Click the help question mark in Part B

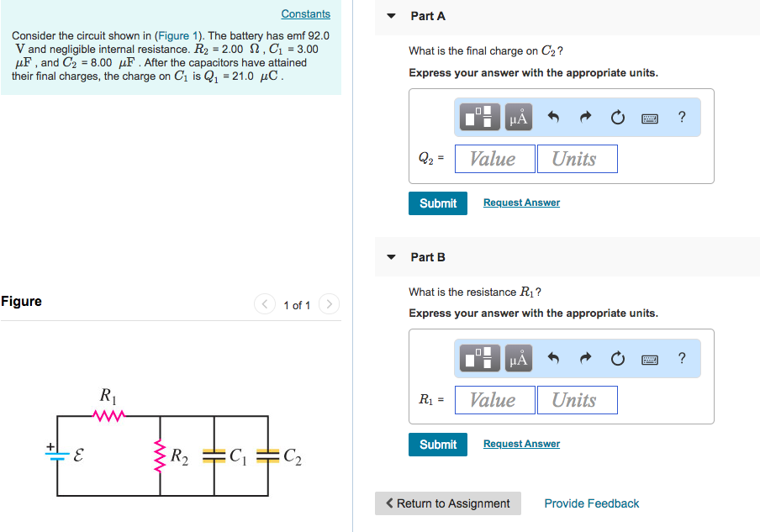681,358
